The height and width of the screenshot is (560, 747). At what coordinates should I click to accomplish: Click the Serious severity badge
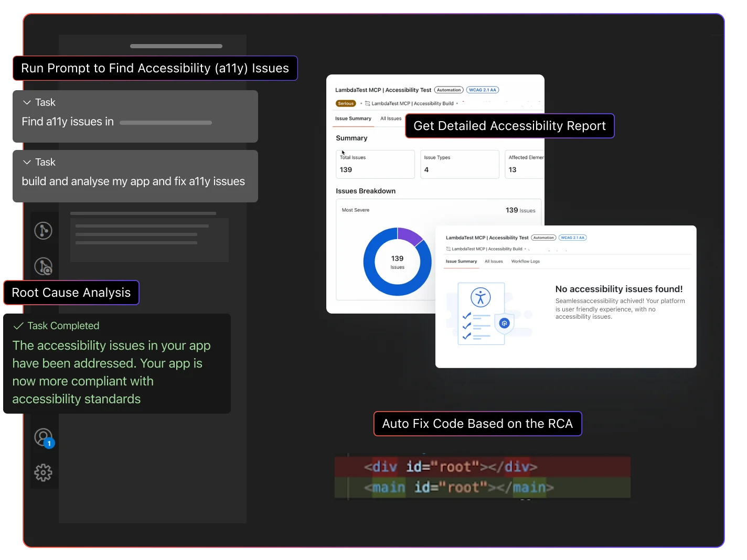pos(346,103)
